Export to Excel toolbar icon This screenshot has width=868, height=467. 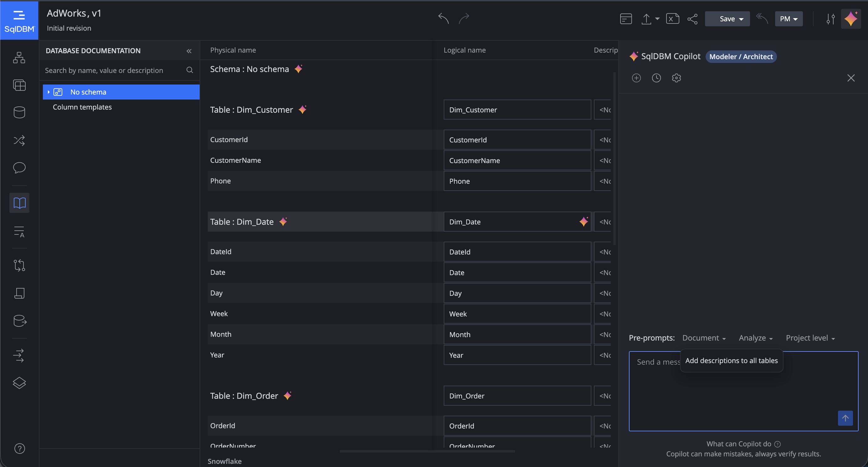click(x=672, y=19)
